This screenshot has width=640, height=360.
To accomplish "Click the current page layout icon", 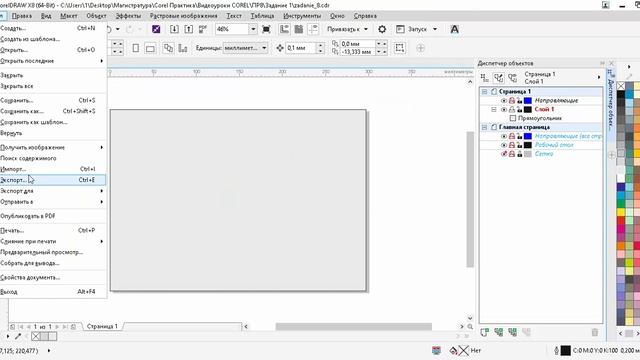I will [183, 48].
